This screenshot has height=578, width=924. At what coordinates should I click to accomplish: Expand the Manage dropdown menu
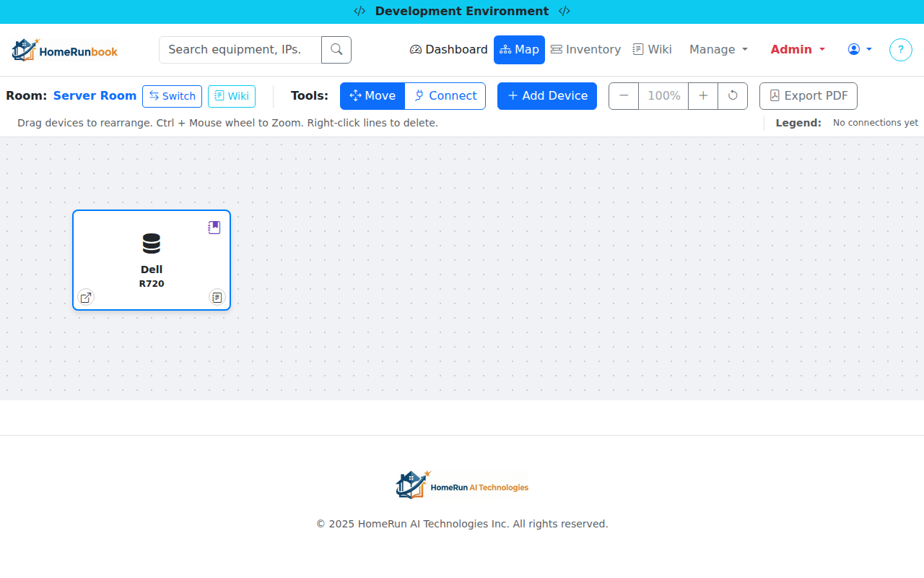click(x=718, y=50)
